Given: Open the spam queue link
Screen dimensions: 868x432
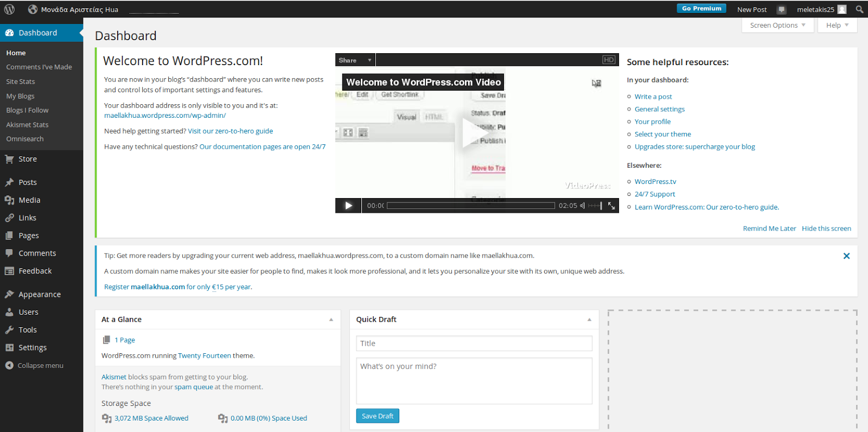Looking at the screenshot, I should click(194, 387).
